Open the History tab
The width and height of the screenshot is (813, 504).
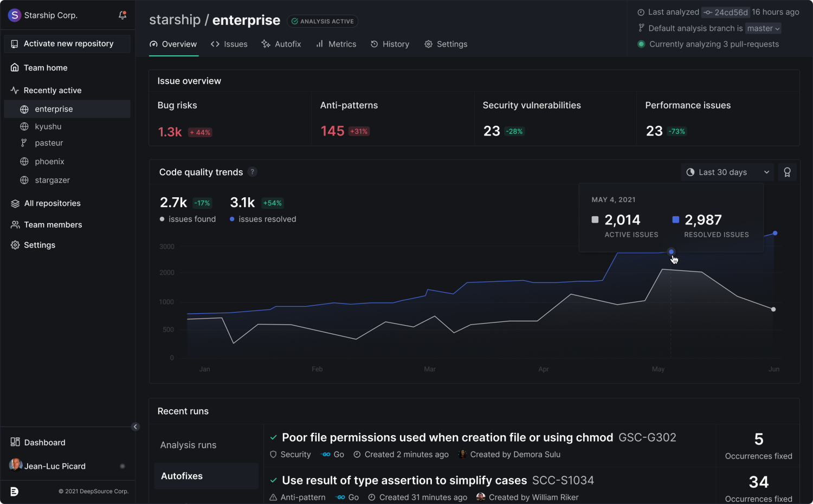[x=390, y=44]
